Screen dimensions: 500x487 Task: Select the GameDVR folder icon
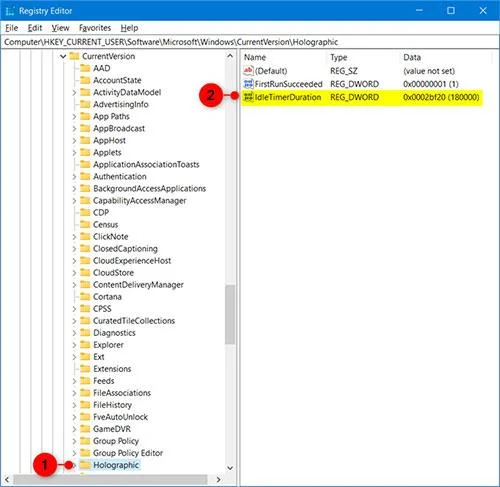[x=85, y=429]
